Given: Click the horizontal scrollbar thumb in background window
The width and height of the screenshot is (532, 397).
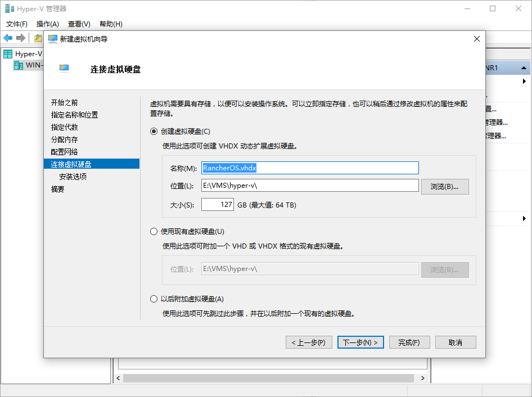Looking at the screenshot, I should pos(268,378).
